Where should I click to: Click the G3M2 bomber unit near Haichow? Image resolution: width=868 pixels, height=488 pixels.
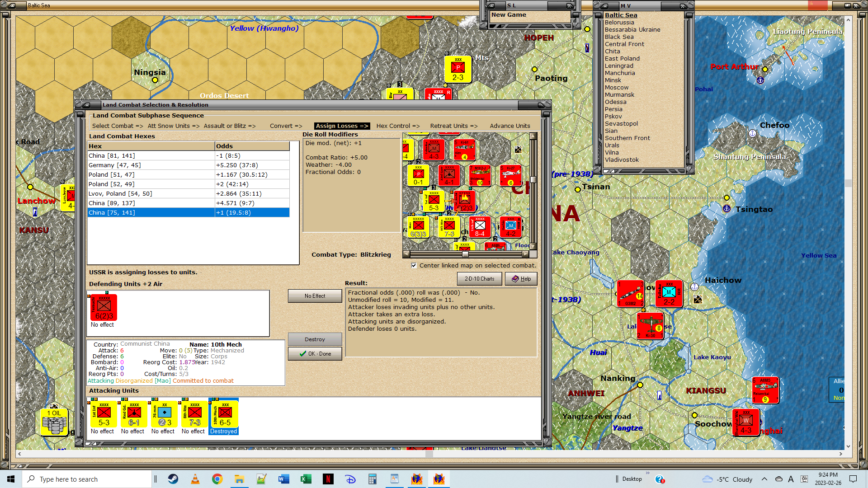point(631,294)
